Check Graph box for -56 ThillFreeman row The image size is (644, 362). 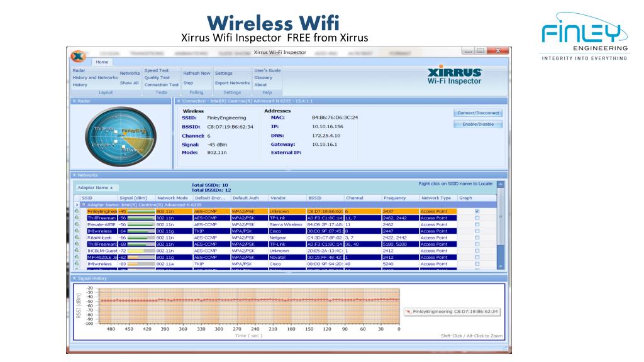click(477, 218)
